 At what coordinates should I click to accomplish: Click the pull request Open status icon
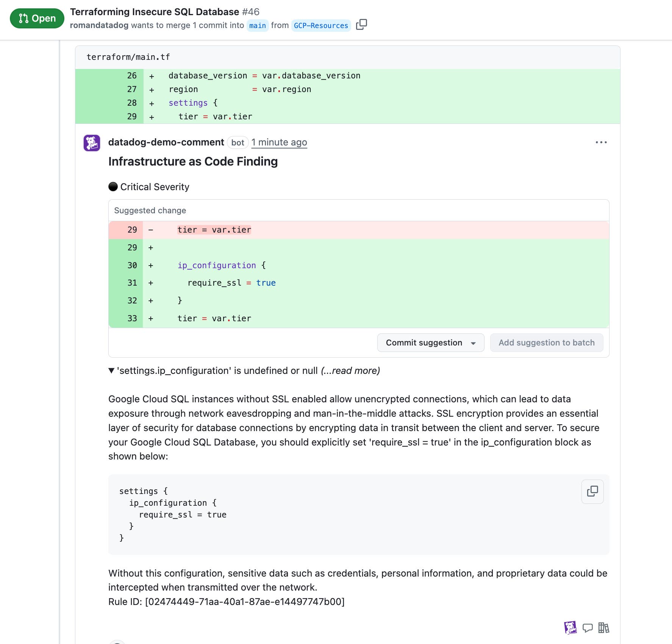(23, 17)
